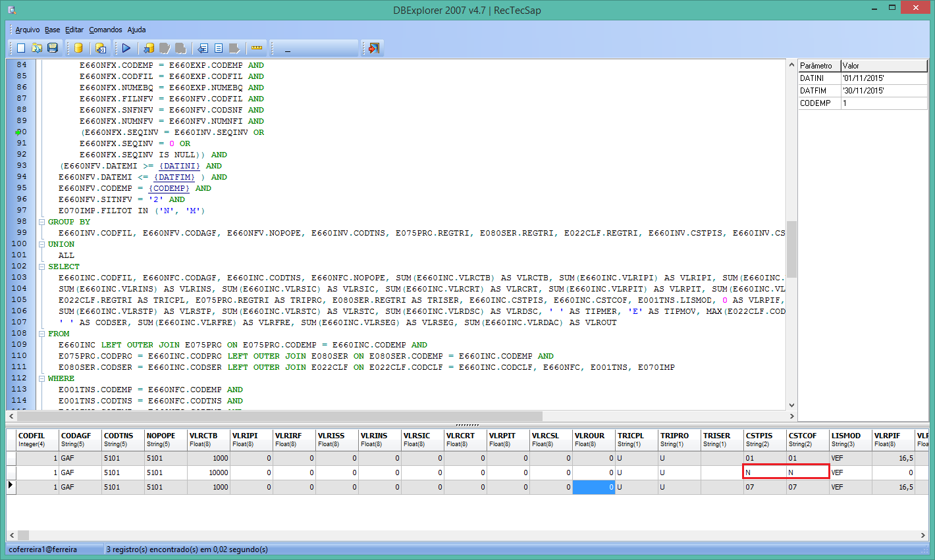Click the format text lines icon
The width and height of the screenshot is (935, 560).
point(219,48)
